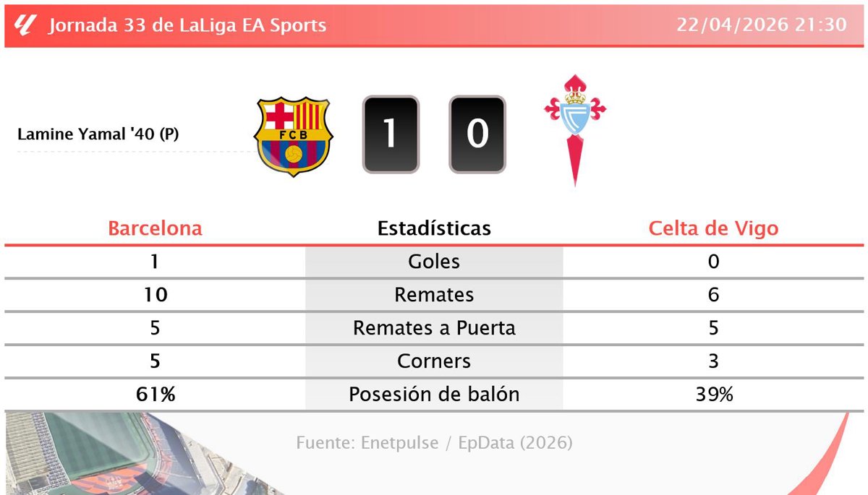The width and height of the screenshot is (868, 495).
Task: Click the stadium image in bottom corner
Action: [x=87, y=455]
